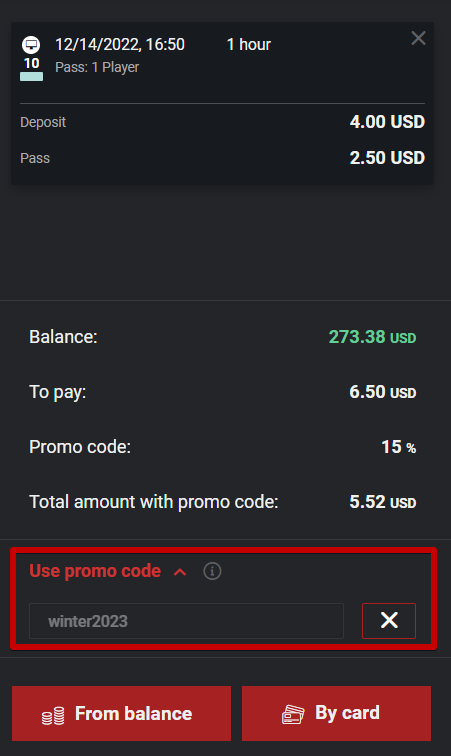This screenshot has height=756, width=451.
Task: Click the 4.00 USD deposit amount
Action: (x=387, y=122)
